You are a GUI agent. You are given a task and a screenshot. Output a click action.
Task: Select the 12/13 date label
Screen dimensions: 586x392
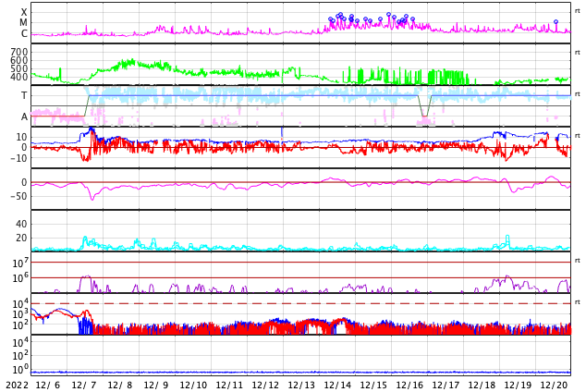coord(300,385)
